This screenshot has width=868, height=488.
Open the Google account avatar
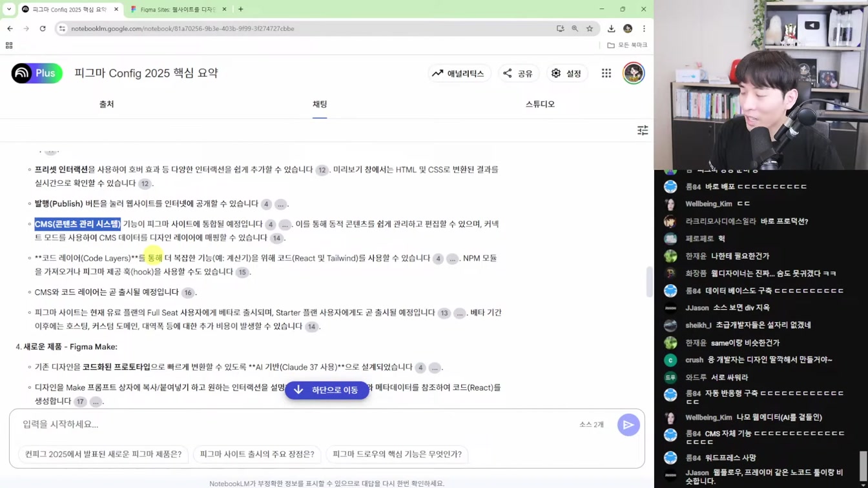pos(634,73)
